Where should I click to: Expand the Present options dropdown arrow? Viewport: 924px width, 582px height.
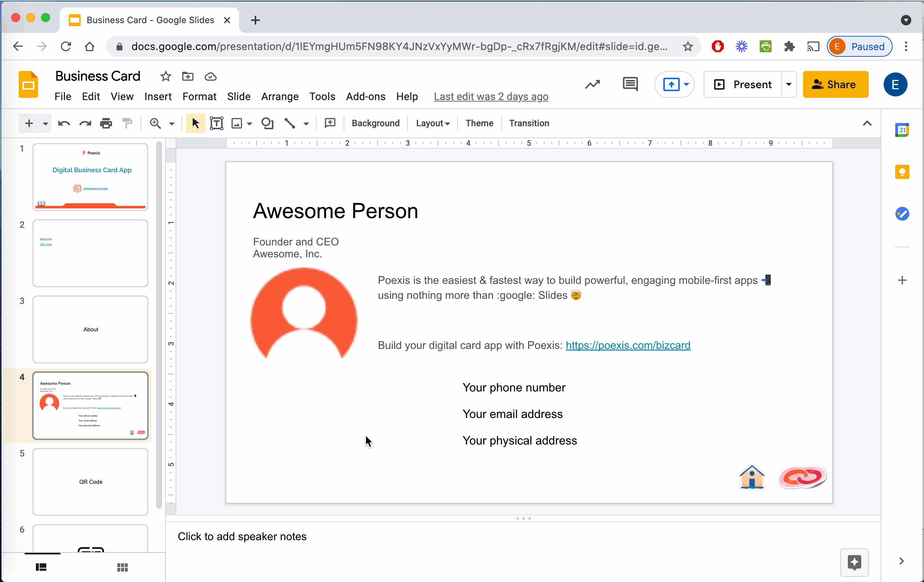coord(788,84)
